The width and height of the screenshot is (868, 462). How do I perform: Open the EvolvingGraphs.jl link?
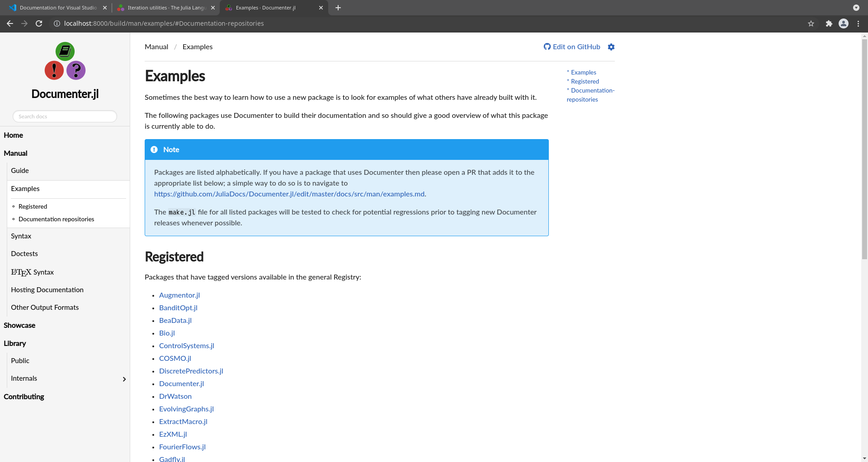pyautogui.click(x=186, y=409)
